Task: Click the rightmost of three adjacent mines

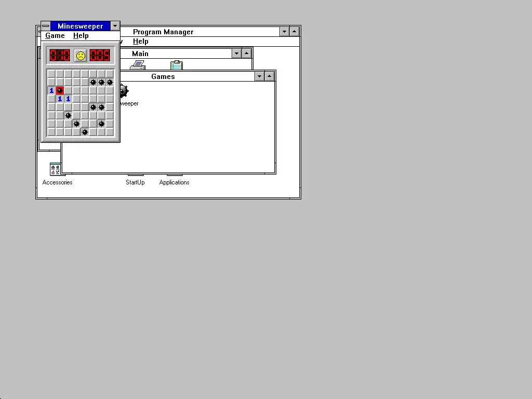Action: (110, 82)
